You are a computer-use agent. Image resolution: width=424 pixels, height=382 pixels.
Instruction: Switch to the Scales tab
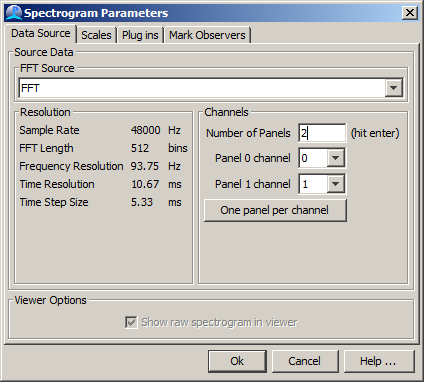click(x=96, y=35)
